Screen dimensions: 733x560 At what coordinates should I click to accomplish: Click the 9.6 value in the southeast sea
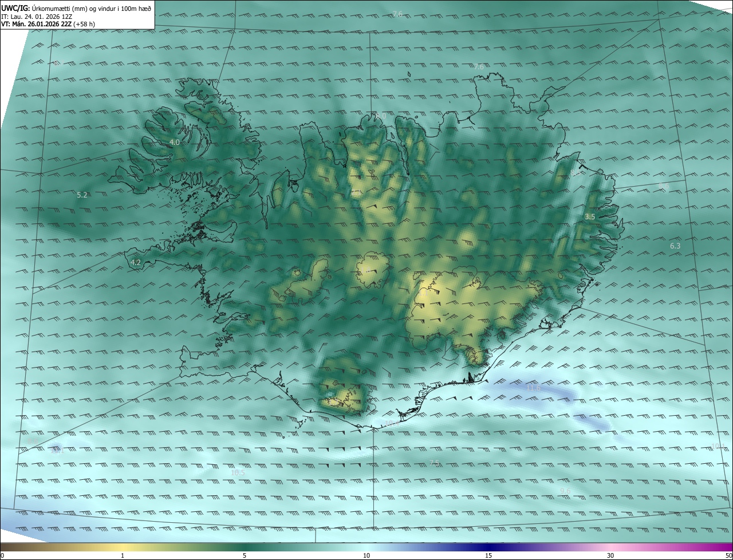click(565, 491)
